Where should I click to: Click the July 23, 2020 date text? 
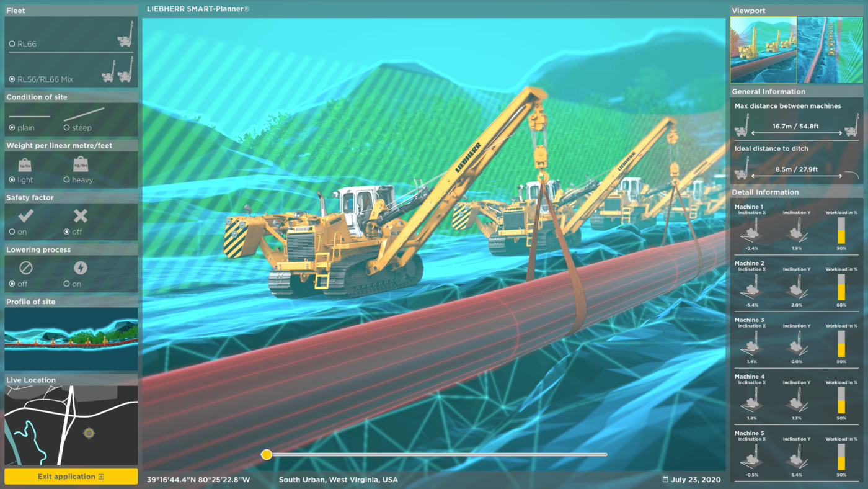[696, 480]
